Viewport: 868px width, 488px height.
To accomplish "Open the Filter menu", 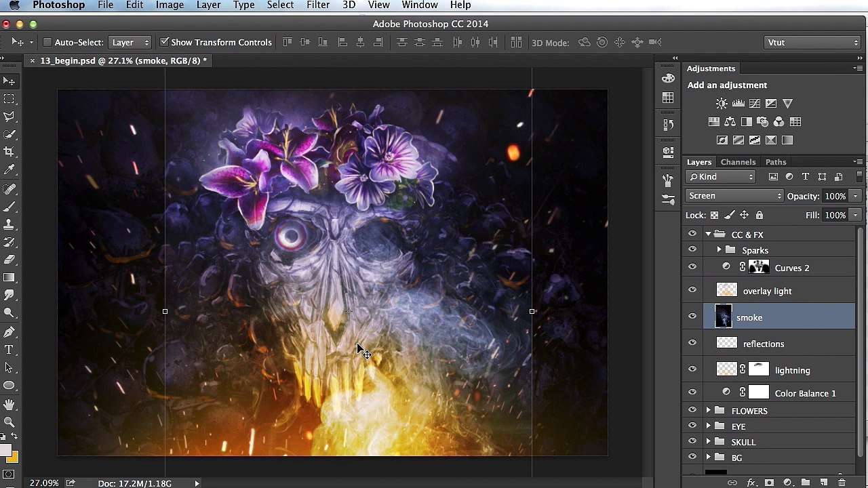I will click(x=318, y=5).
